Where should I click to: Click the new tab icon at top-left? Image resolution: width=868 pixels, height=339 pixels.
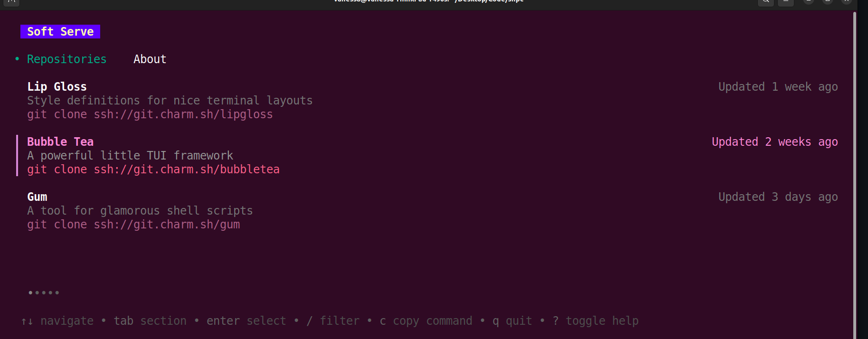point(11,2)
